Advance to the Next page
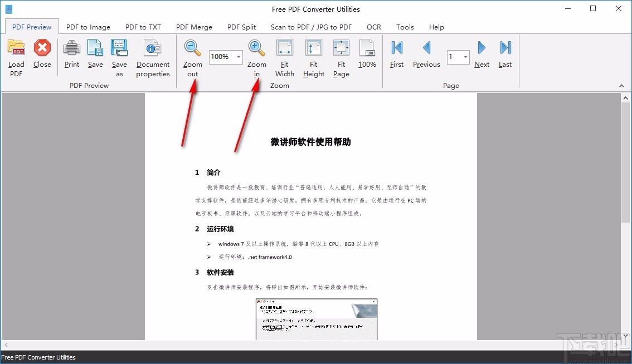This screenshot has height=364, width=632. click(x=482, y=55)
